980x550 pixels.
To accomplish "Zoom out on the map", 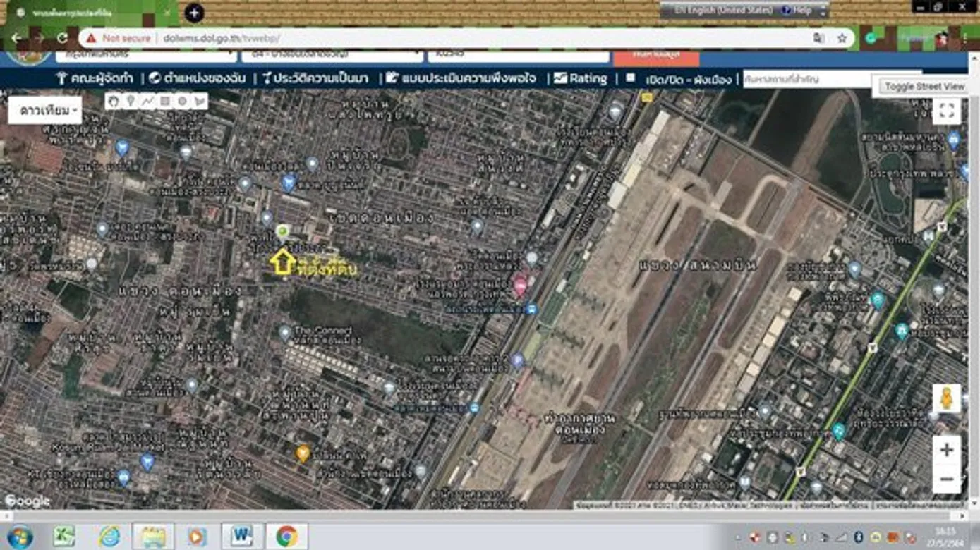I will coord(947,479).
